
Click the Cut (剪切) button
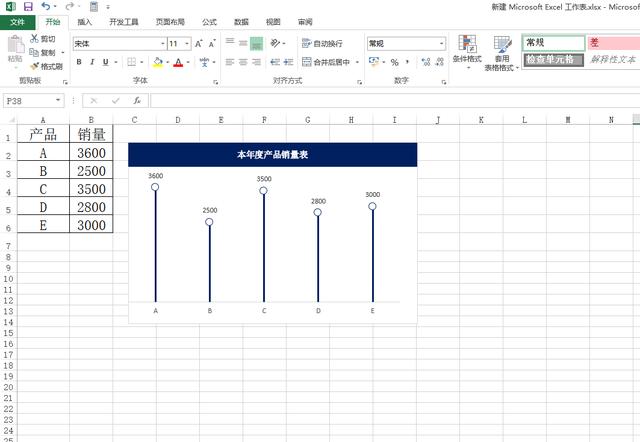pyautogui.click(x=43, y=39)
